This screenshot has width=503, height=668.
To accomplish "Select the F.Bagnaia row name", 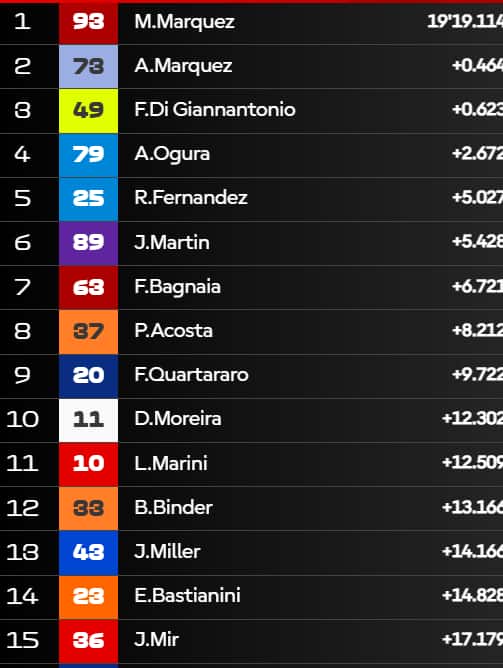I will click(x=177, y=287).
